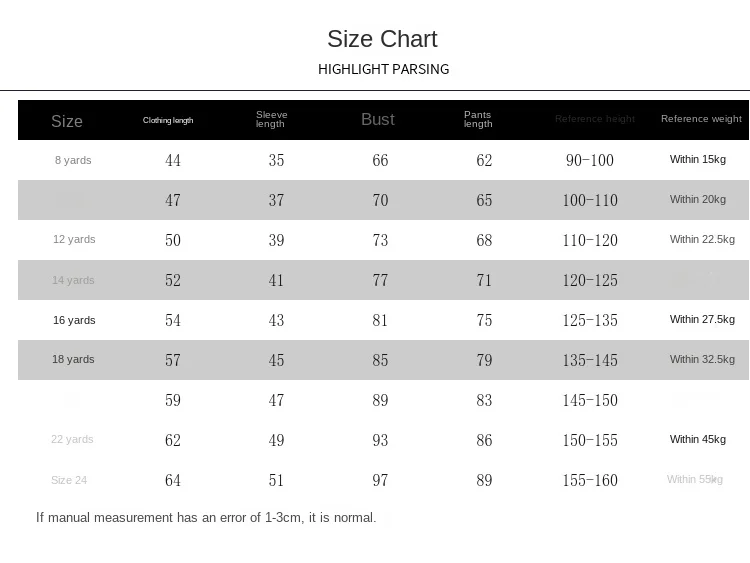750x563 pixels.
Task: Click the "Reference height" column header
Action: 595,119
